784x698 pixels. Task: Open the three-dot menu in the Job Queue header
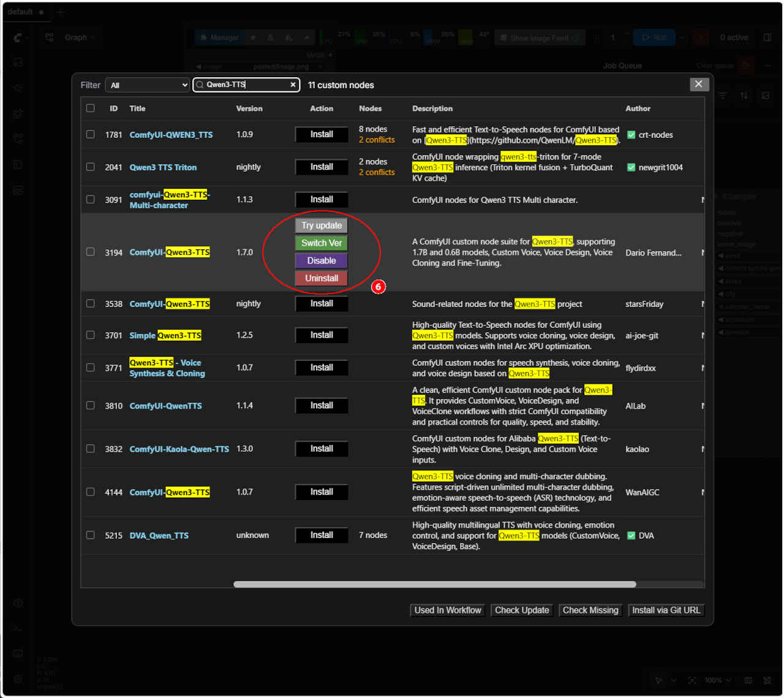(767, 65)
